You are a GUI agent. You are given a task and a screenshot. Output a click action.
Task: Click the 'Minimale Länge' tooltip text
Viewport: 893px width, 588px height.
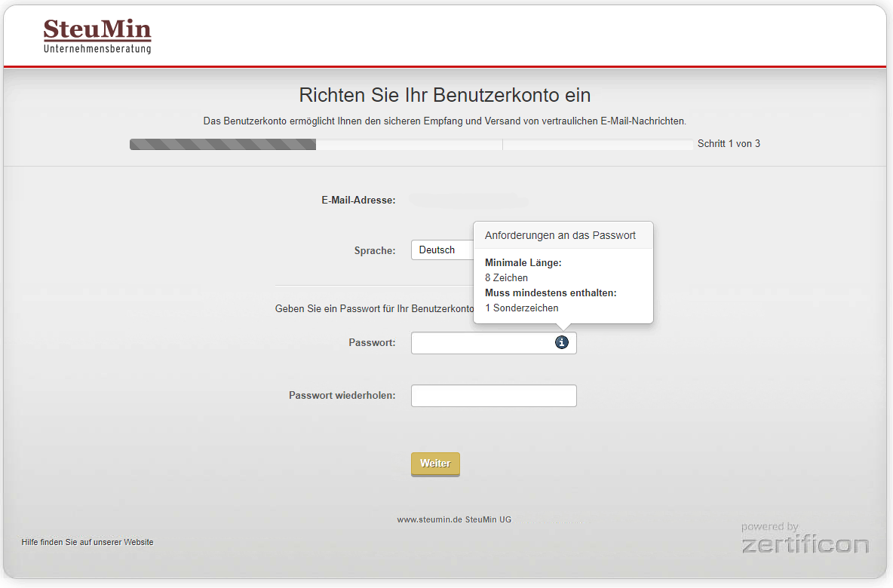pos(522,262)
